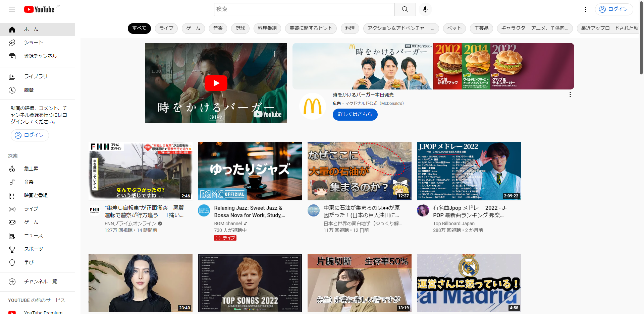Open チャンネル一覧 in sidebar
Image resolution: width=644 pixels, height=314 pixels.
click(x=38, y=281)
